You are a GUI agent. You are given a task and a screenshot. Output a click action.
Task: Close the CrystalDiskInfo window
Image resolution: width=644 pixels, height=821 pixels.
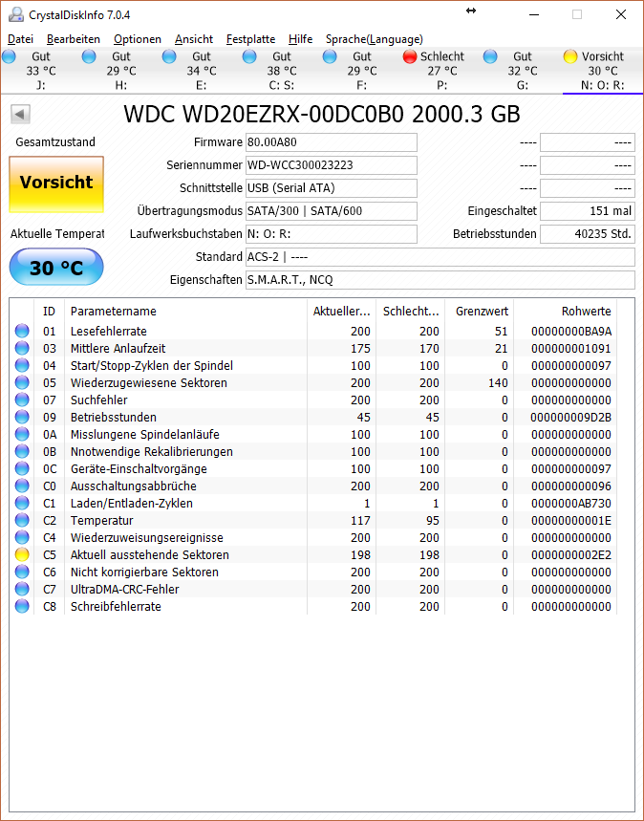[621, 14]
